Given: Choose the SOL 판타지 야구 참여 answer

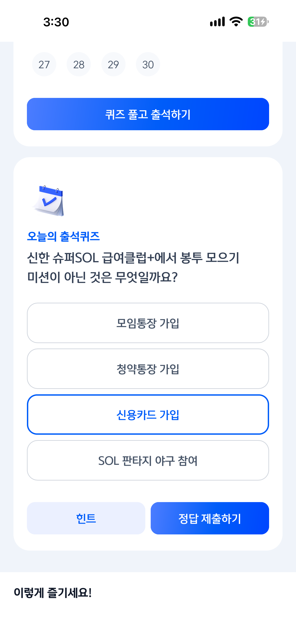Looking at the screenshot, I should (x=148, y=460).
